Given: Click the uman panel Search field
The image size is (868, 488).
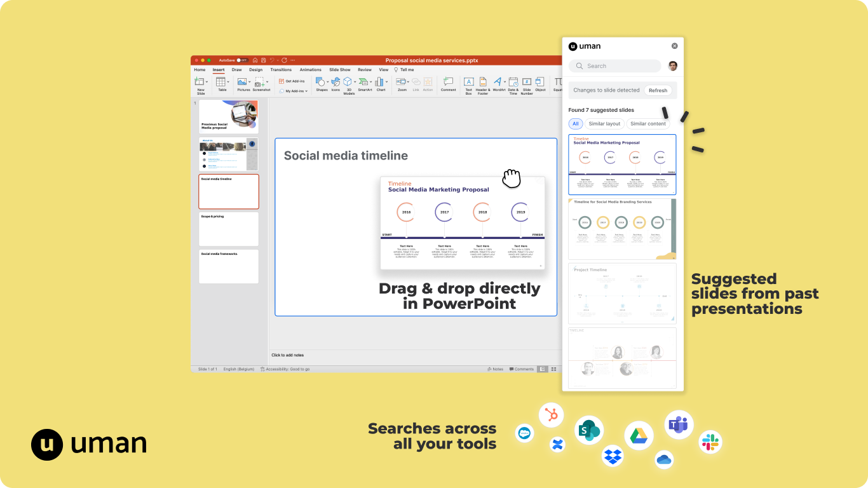Looking at the screenshot, I should point(615,66).
